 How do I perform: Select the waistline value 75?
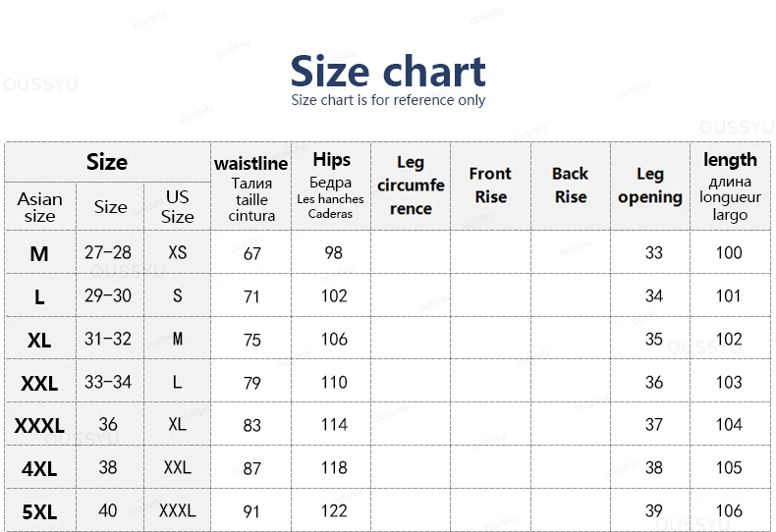pyautogui.click(x=251, y=340)
